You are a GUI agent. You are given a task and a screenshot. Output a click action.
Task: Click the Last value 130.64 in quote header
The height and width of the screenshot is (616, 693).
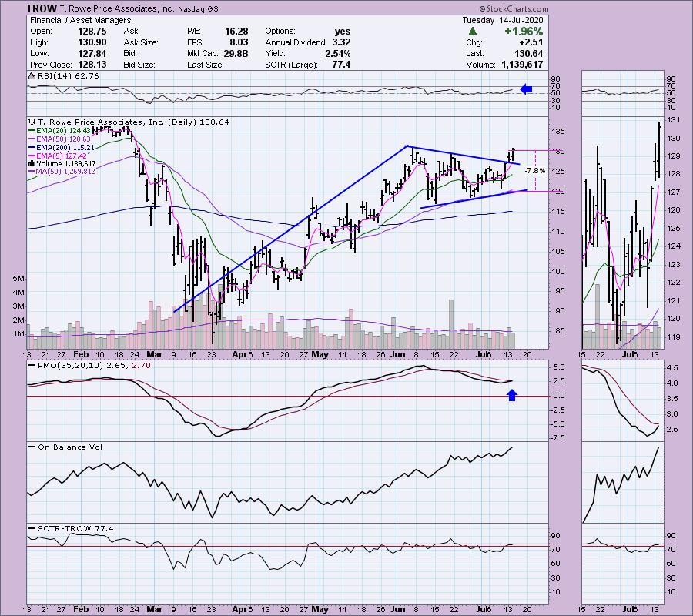click(528, 53)
